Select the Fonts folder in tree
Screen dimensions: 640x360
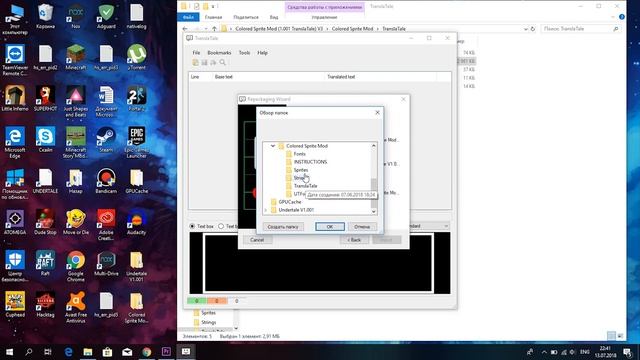(300, 154)
